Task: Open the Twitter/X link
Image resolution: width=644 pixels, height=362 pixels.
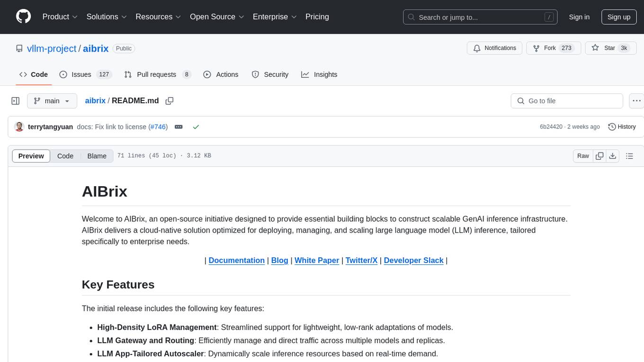Action: [361, 260]
